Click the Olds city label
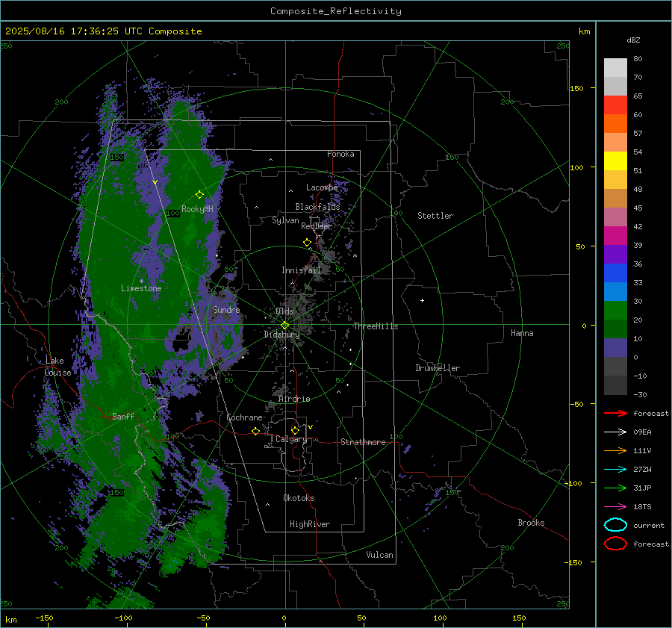 pos(284,311)
